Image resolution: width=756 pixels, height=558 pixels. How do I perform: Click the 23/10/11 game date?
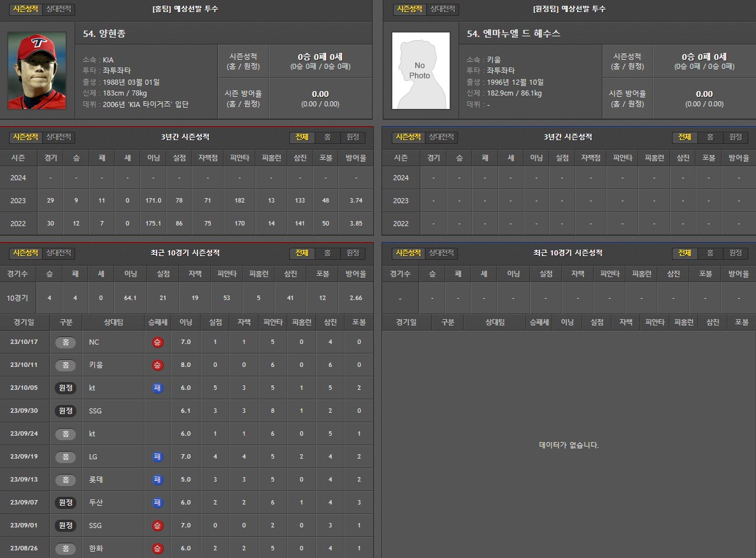coord(24,365)
